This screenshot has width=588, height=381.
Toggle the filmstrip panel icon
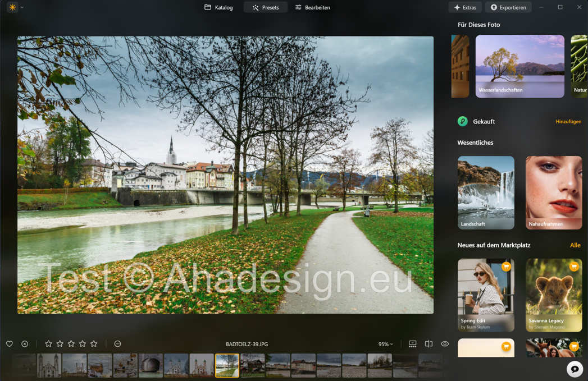tap(412, 343)
